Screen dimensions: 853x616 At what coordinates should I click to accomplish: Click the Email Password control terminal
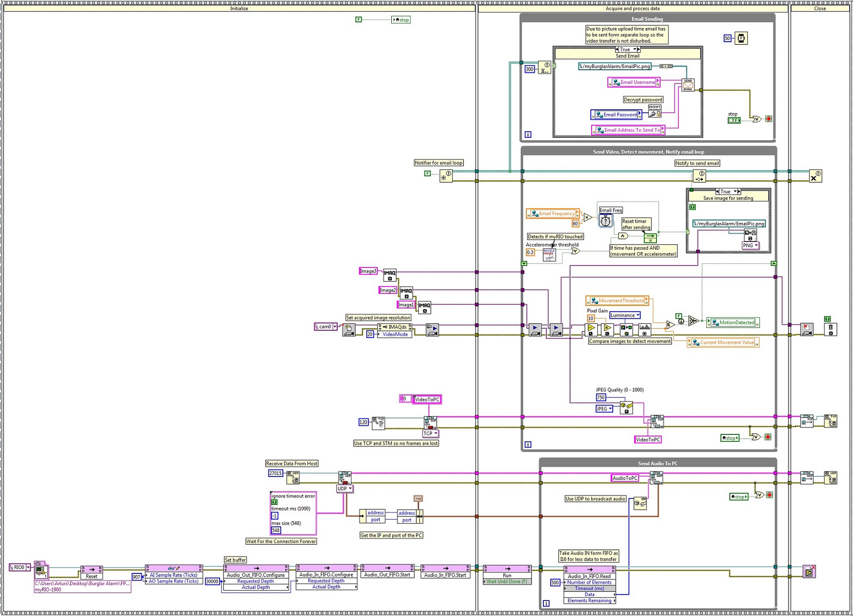616,115
